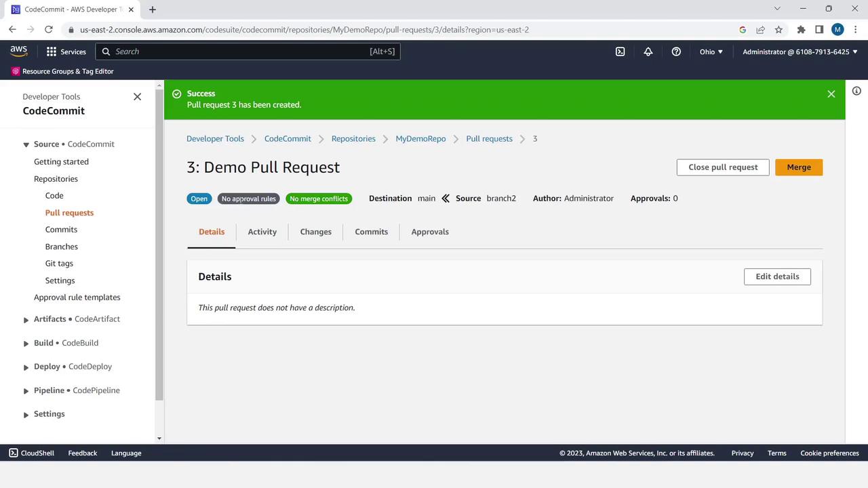Viewport: 868px width, 488px height.
Task: Open Approval rule templates
Action: pyautogui.click(x=77, y=298)
